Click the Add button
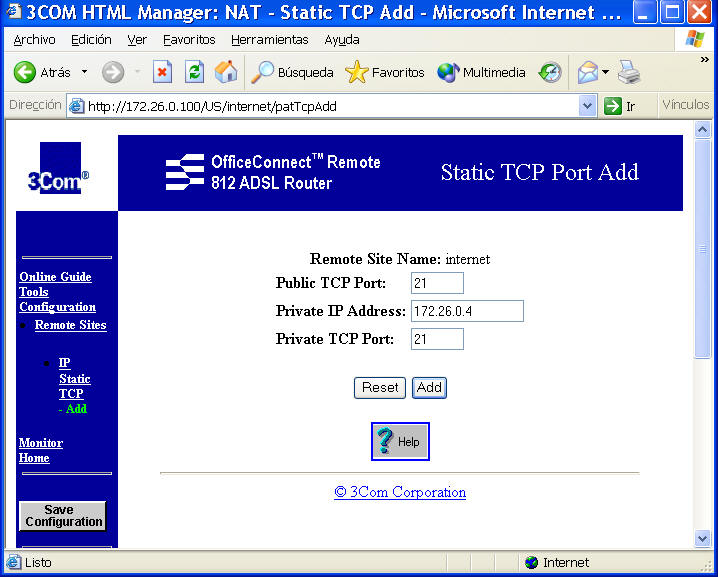Screen dimensions: 718x577 pyautogui.click(x=429, y=388)
